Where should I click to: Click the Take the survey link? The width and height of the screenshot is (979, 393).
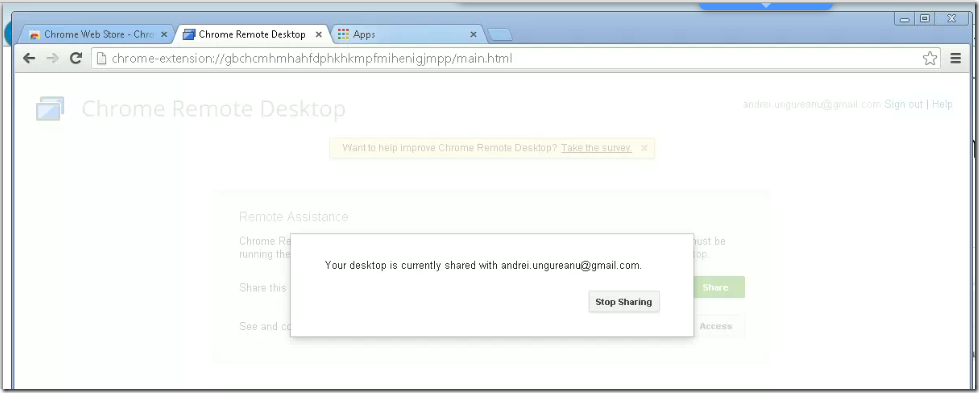[596, 148]
